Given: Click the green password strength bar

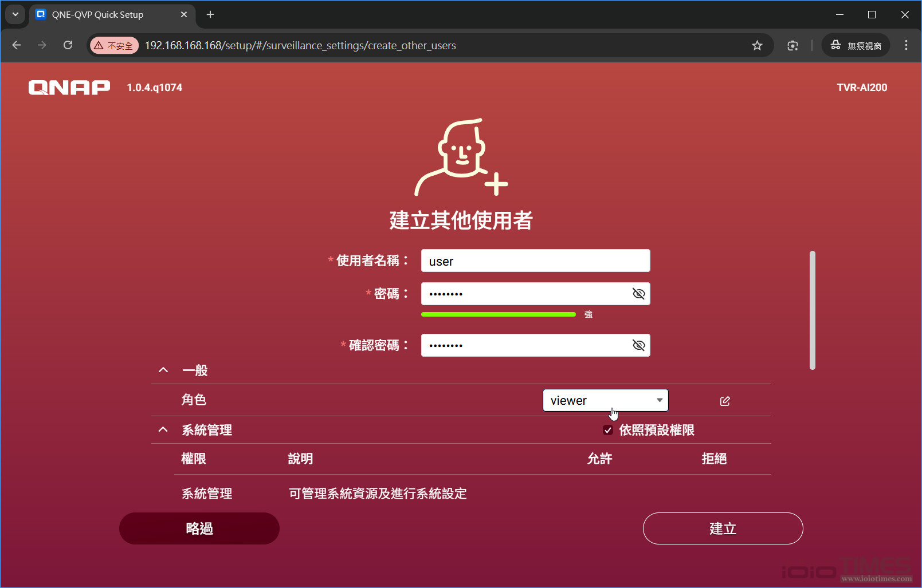Looking at the screenshot, I should click(x=498, y=314).
